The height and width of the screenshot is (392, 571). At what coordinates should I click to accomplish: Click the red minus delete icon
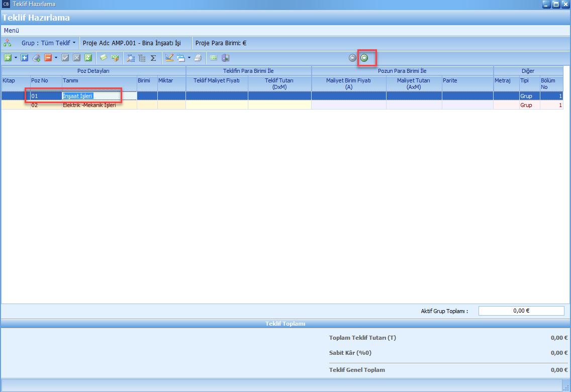(x=48, y=58)
